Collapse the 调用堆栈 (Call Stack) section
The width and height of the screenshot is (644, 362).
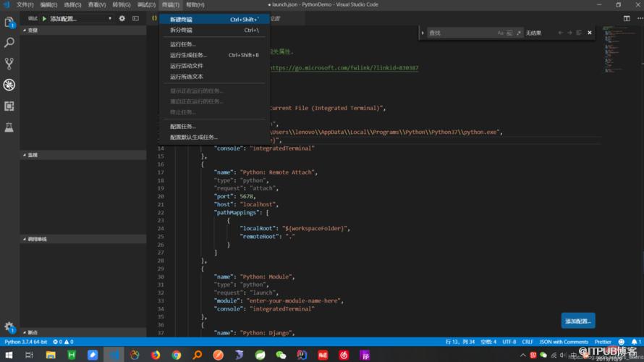point(83,239)
